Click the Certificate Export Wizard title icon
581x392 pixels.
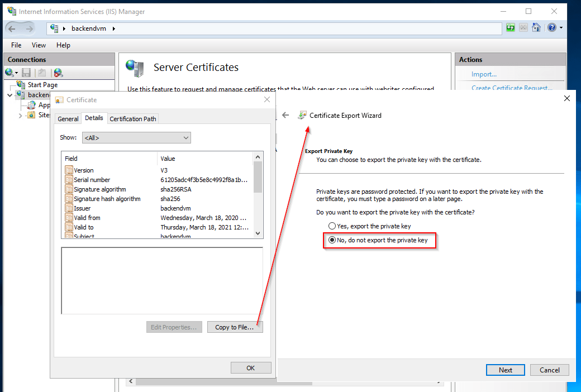pos(302,115)
